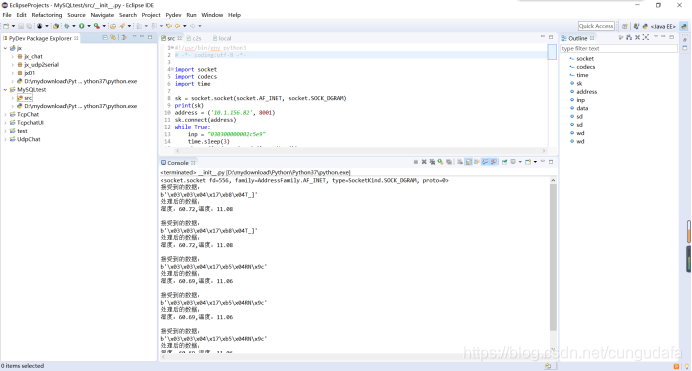Open the Refactoring menu
Screen dimensions: 692x371
click(x=47, y=15)
